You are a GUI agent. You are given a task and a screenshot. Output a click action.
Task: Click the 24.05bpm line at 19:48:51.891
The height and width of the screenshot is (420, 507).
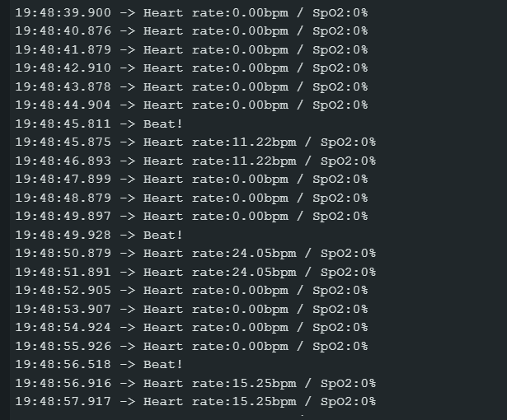click(195, 272)
